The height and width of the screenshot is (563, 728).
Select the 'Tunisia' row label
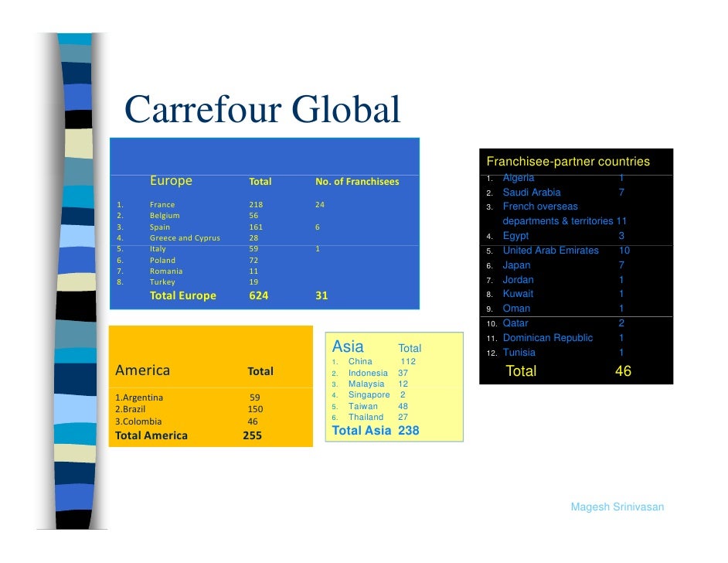[x=519, y=353]
